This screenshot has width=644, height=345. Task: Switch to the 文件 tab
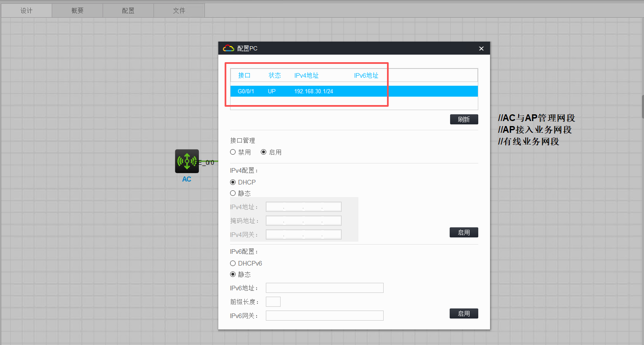179,11
